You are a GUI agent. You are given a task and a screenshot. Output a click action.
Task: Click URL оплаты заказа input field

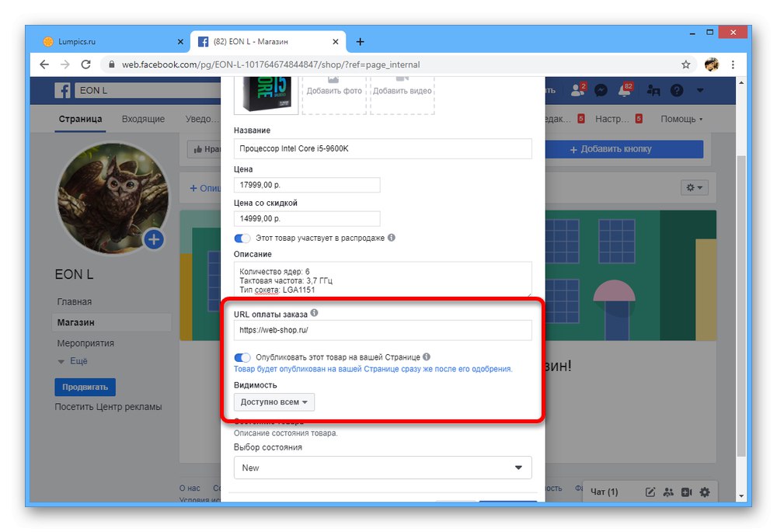click(382, 330)
